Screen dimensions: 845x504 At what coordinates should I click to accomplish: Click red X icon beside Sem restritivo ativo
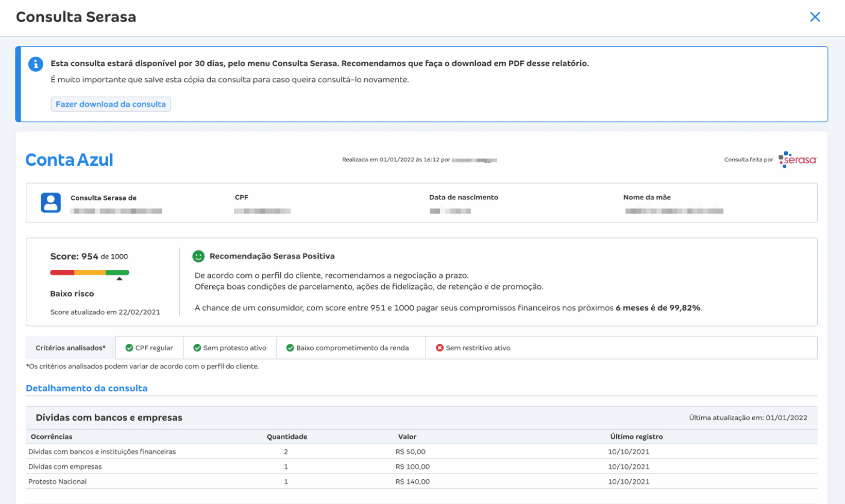pyautogui.click(x=440, y=348)
